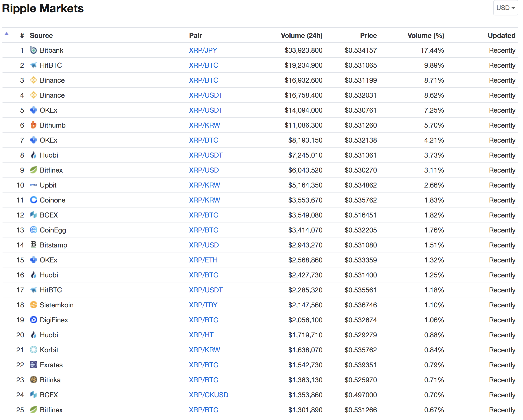
Task: Click the Ripple Markets heading
Action: click(43, 8)
